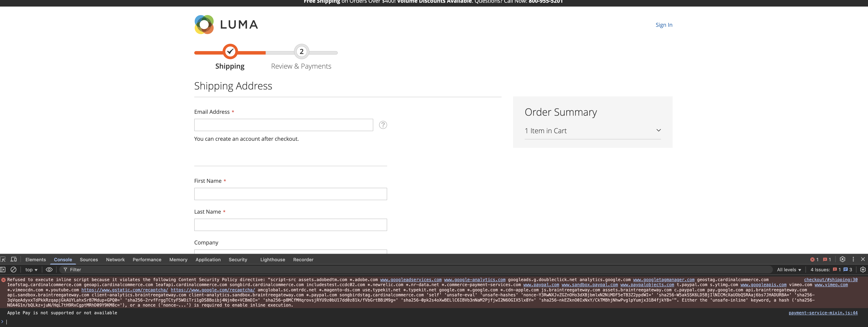Open the All levels log filter dropdown
868x327 pixels.
(x=788, y=269)
